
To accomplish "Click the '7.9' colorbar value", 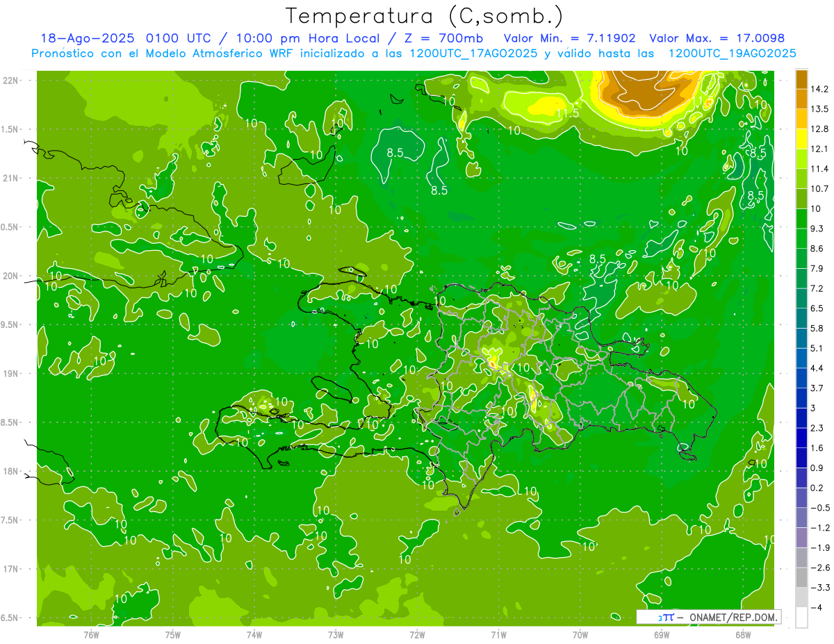I will (x=817, y=269).
